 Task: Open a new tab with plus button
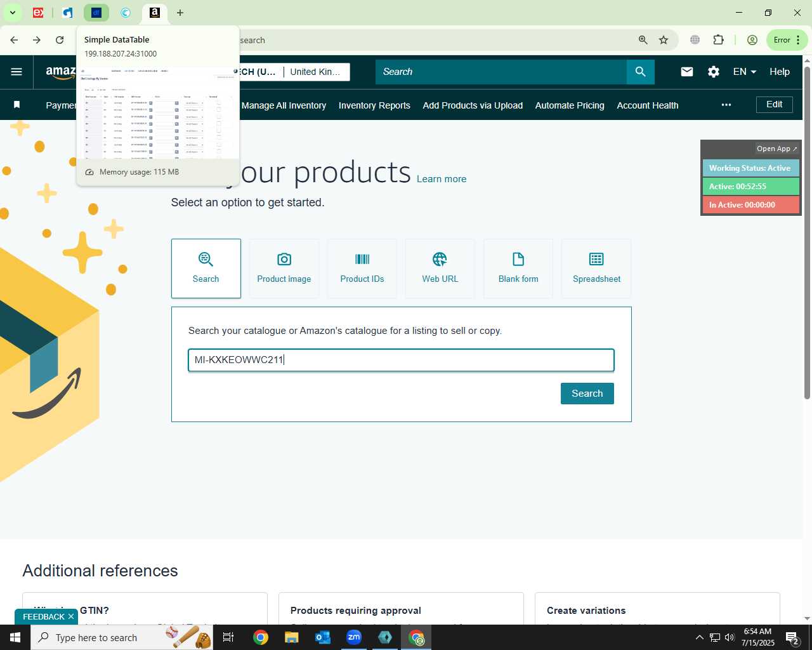click(x=180, y=13)
